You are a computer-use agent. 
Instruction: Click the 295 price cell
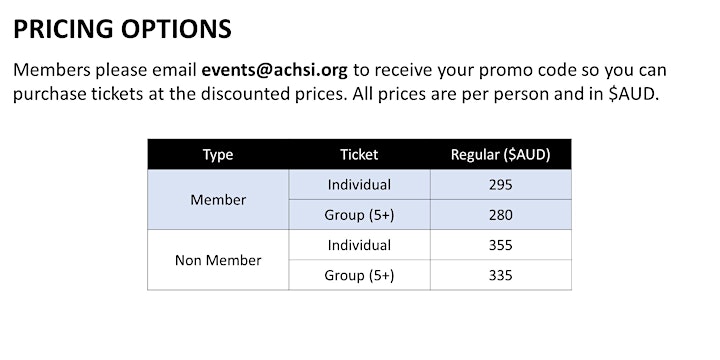tap(501, 185)
